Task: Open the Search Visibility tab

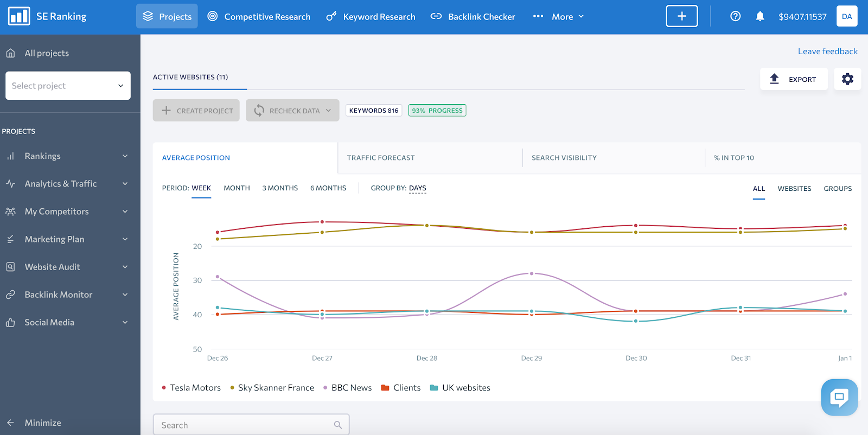Action: [564, 158]
